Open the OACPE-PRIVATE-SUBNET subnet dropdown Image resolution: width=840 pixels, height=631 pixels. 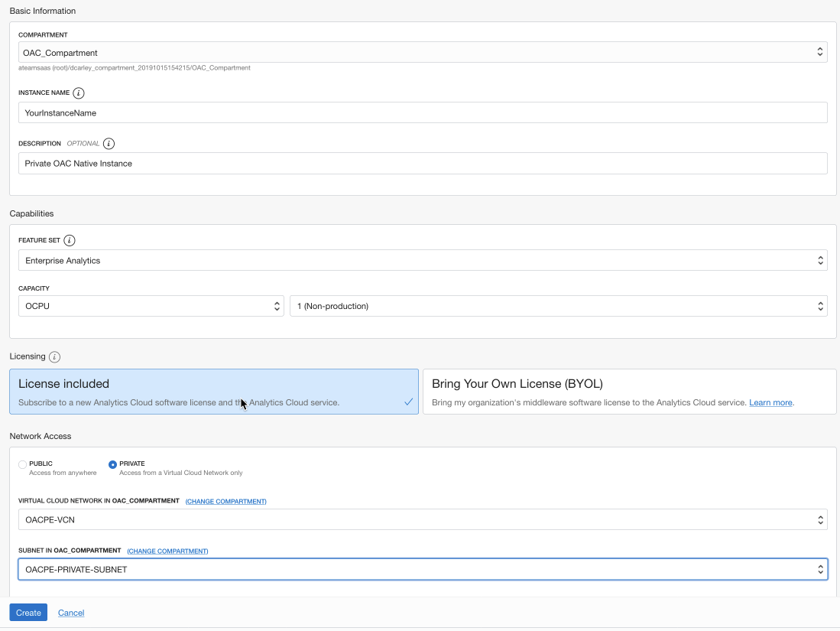422,569
